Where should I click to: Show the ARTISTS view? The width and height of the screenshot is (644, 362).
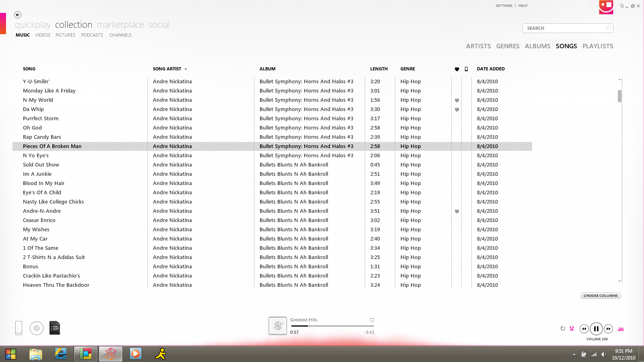[479, 46]
